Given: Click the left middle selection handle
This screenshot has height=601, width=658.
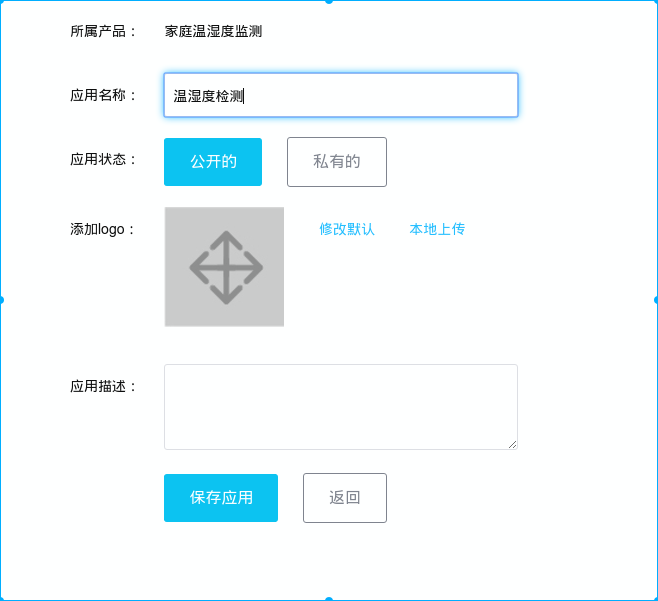Looking at the screenshot, I should [x=1, y=300].
